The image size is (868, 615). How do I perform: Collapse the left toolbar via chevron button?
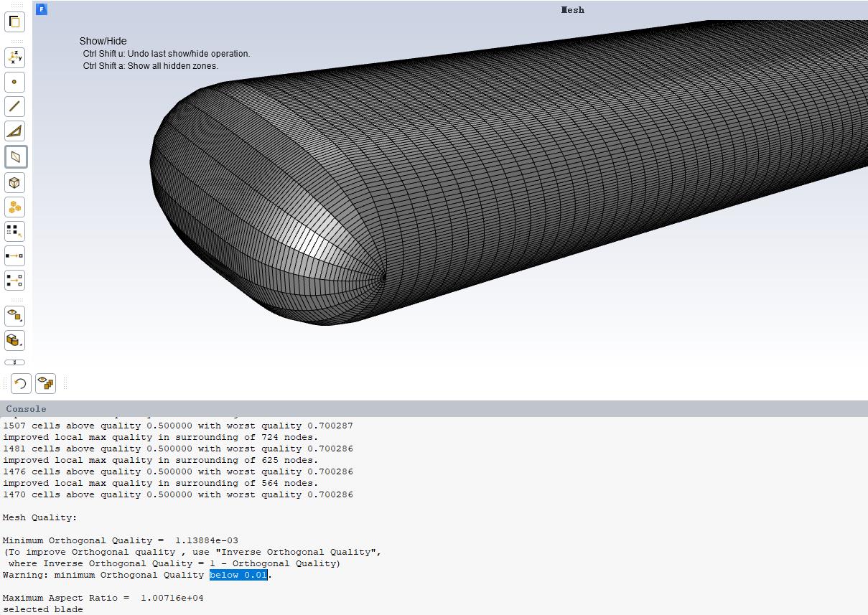click(14, 362)
